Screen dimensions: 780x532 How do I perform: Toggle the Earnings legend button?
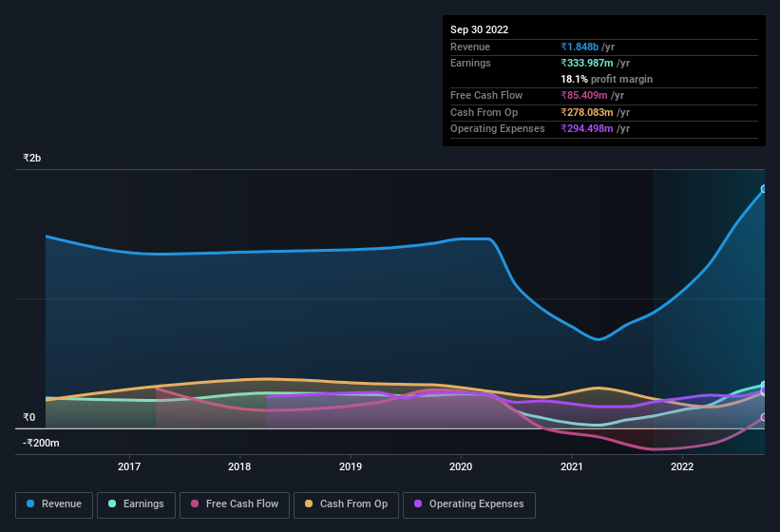[136, 504]
